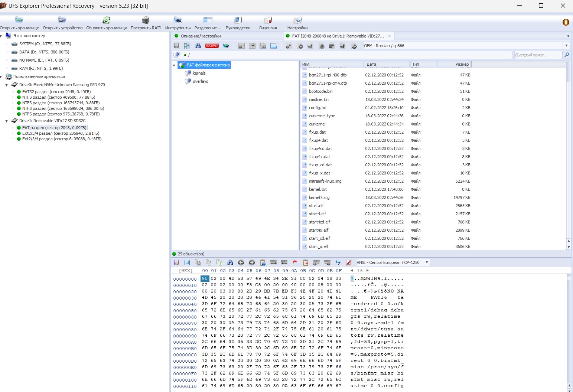The width and height of the screenshot is (573, 392).
Task: Open the Build RAID (Построить RAID) tool
Action: pyautogui.click(x=146, y=20)
